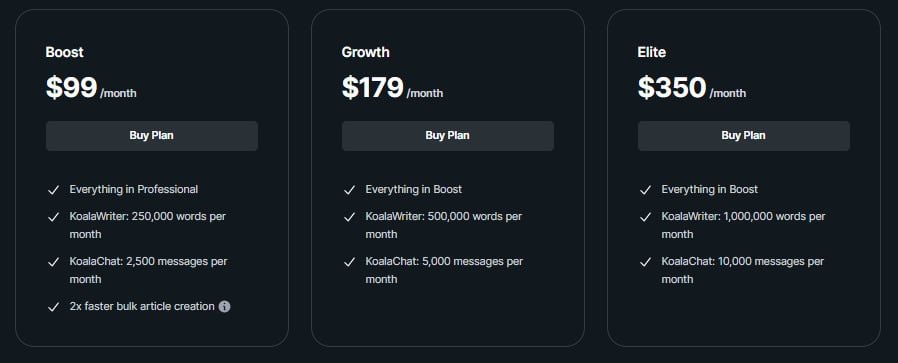Click checkmark beside 5,000 messages per month
898x363 pixels.
point(349,262)
